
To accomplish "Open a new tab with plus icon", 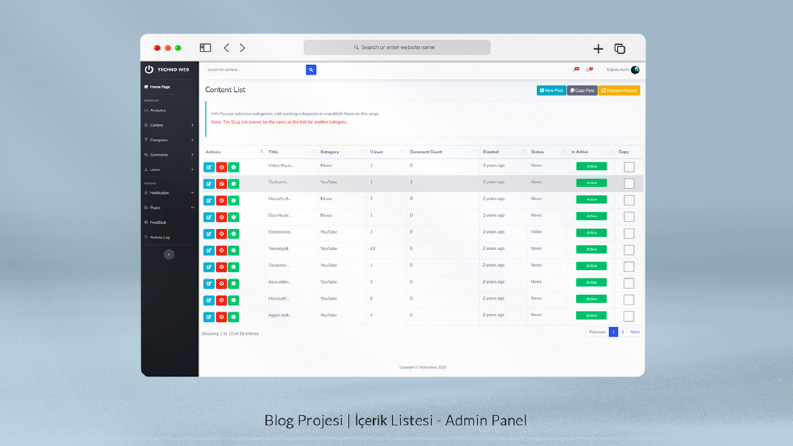I will tap(598, 49).
